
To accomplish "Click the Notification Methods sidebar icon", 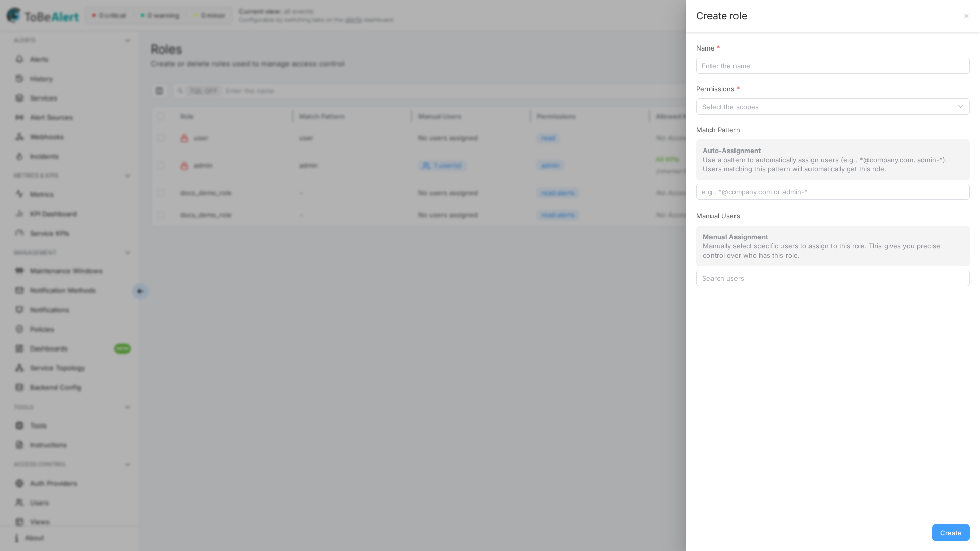I will click(x=19, y=290).
